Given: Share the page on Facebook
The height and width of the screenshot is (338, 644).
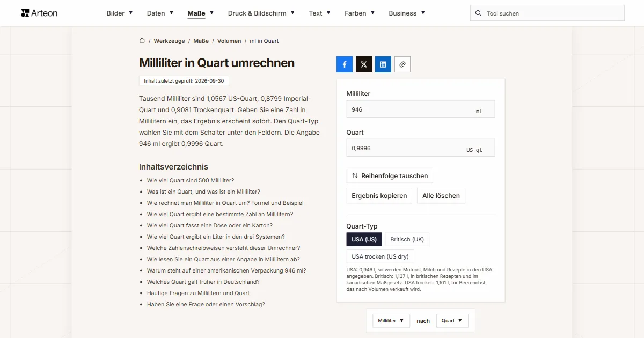Looking at the screenshot, I should [x=345, y=64].
